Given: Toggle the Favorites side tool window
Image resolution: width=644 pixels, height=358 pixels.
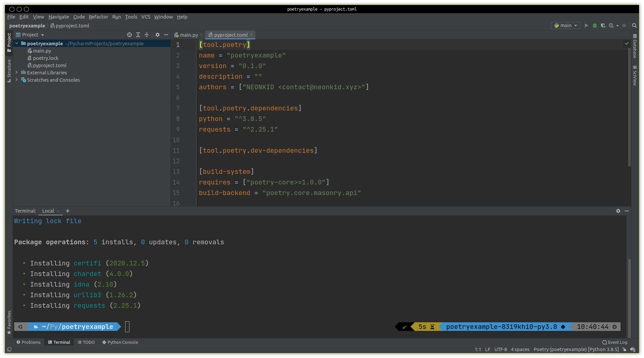Looking at the screenshot, I should pos(9,322).
